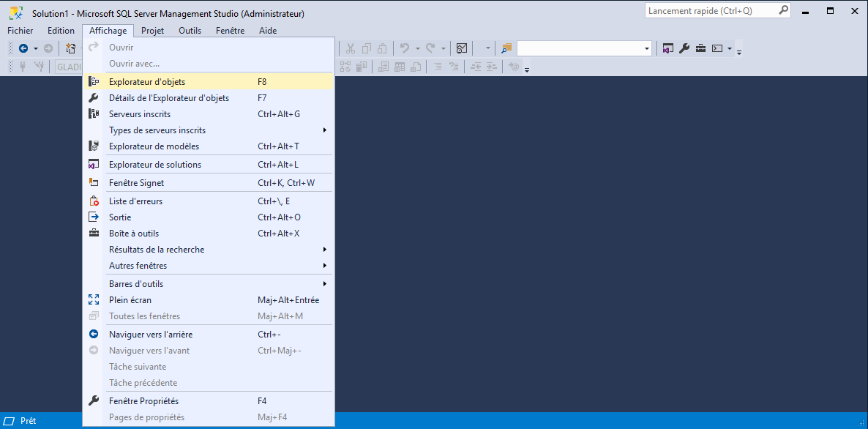Click the Explorateur de solutions menu icon
This screenshot has width=868, height=429.
[94, 165]
